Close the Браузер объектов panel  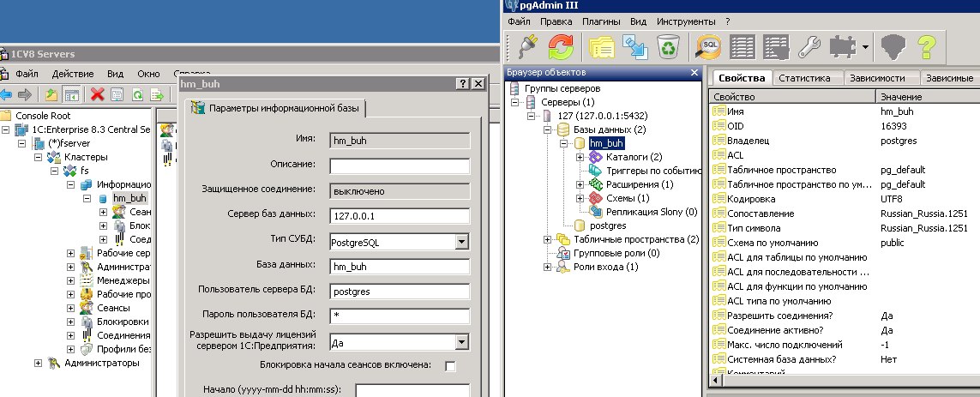694,73
